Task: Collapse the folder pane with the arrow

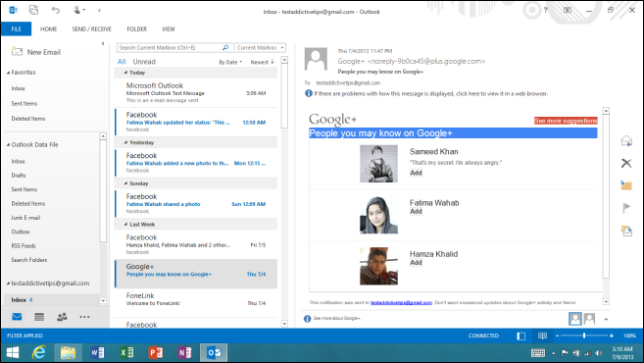Action: (x=103, y=43)
